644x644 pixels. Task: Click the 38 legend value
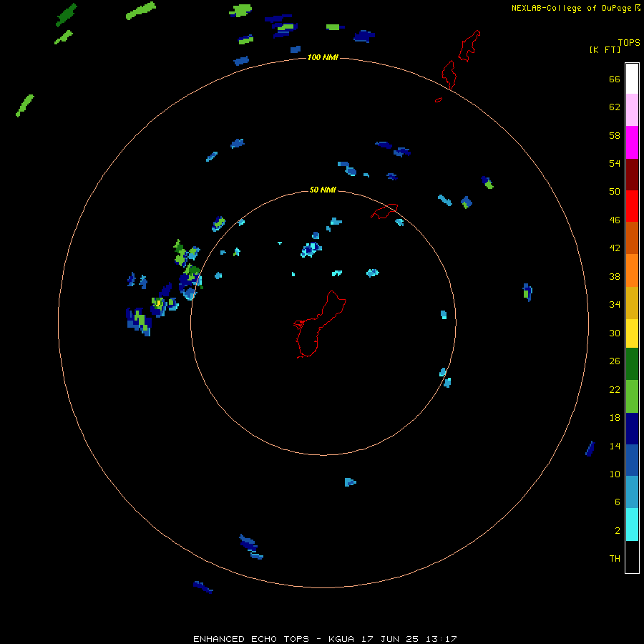[x=615, y=277]
